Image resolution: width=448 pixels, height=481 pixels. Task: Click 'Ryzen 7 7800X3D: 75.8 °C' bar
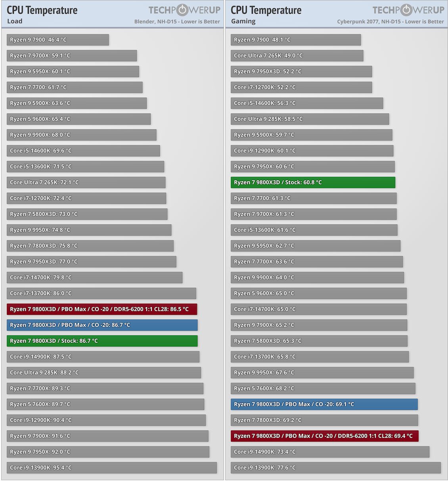pyautogui.click(x=90, y=246)
